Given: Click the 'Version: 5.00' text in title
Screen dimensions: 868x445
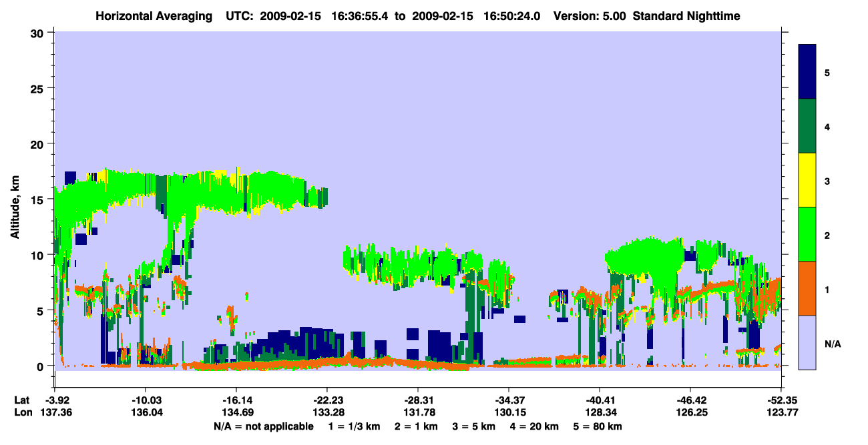Looking at the screenshot, I should (588, 16).
